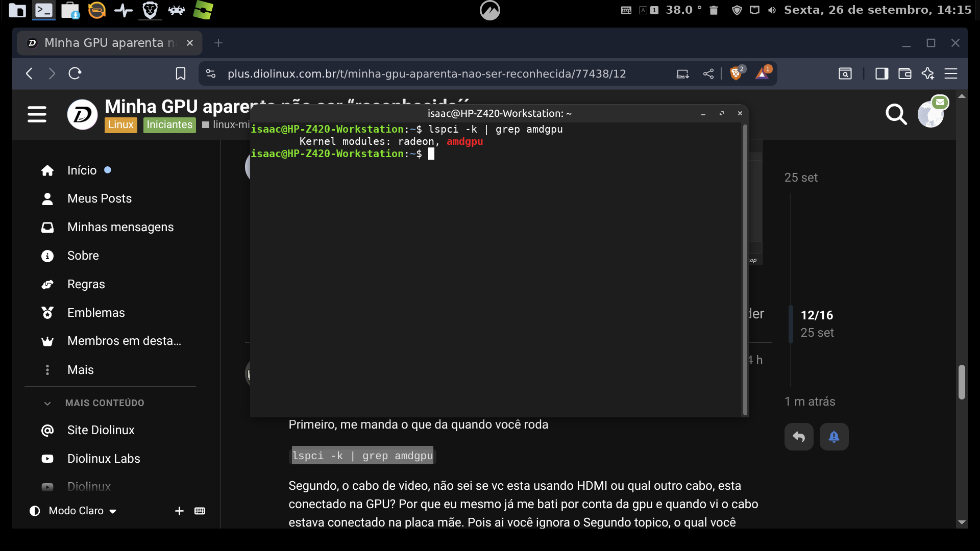Click the URL address field
This screenshot has width=980, height=551.
(426, 74)
